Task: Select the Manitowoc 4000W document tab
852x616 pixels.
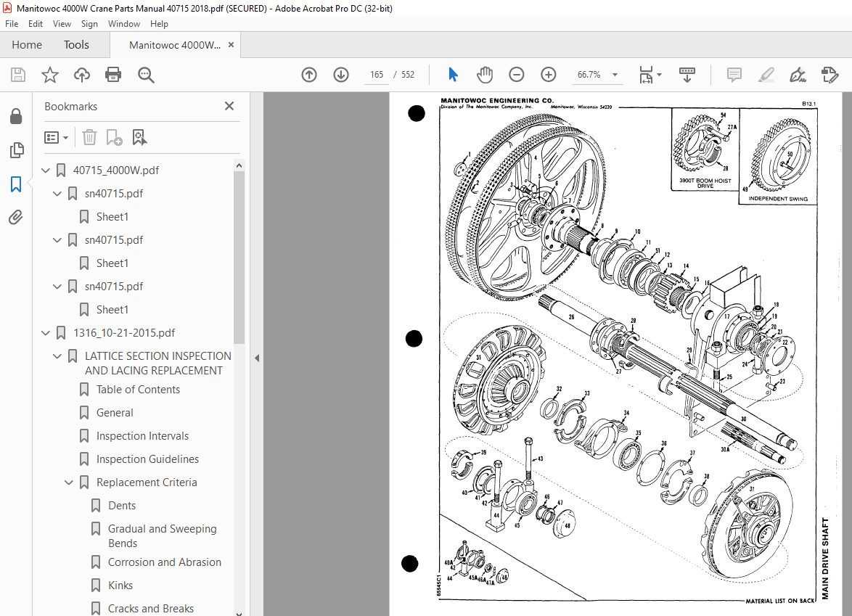Action: [174, 45]
